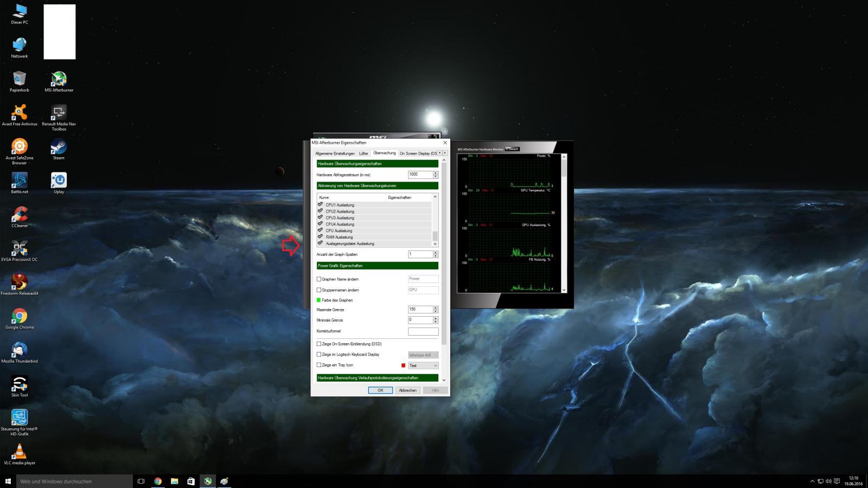Select the CPU3 Auslastung curve row

(374, 217)
